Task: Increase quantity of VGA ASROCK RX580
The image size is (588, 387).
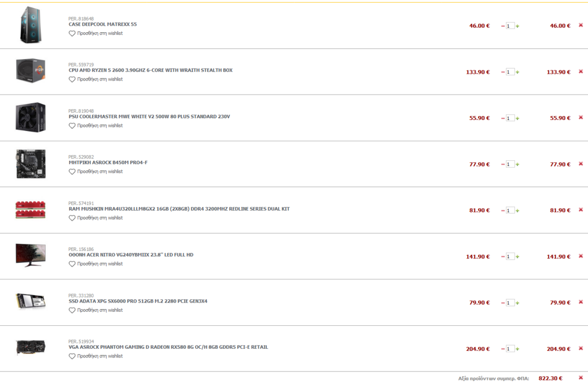Action: pos(518,349)
